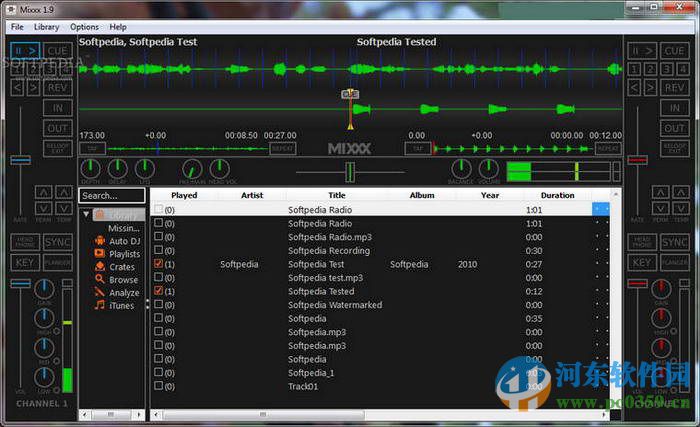This screenshot has height=427, width=700.
Task: Toggle play/pause on the left deck
Action: (25, 50)
